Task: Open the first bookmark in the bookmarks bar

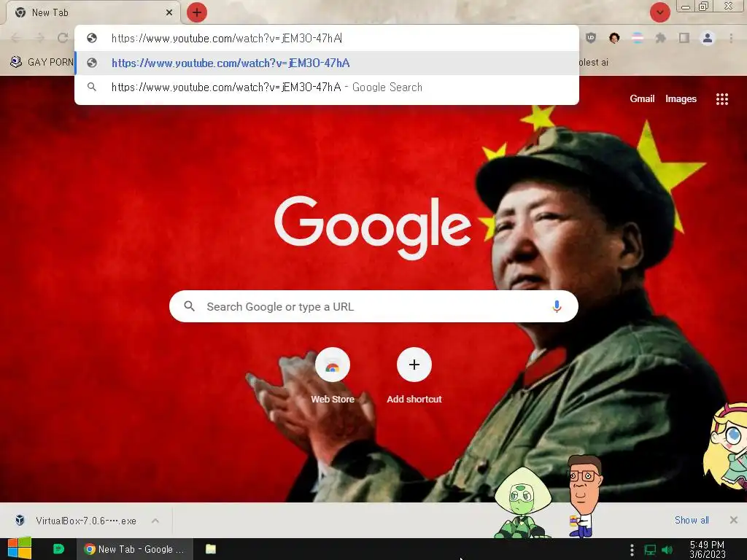Action: [42, 62]
